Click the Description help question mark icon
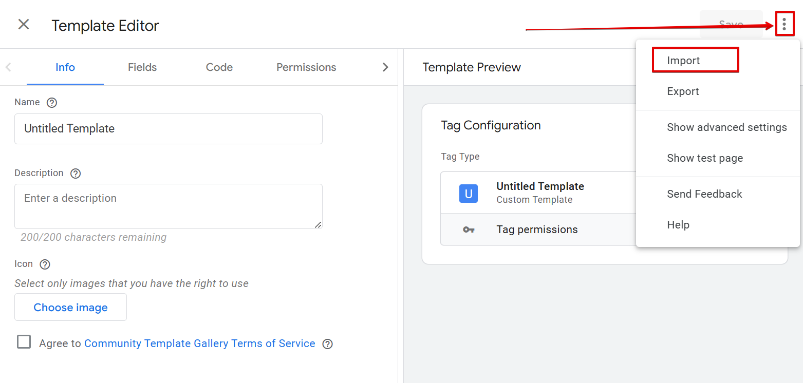Screen dimensions: 803x383 tap(75, 173)
